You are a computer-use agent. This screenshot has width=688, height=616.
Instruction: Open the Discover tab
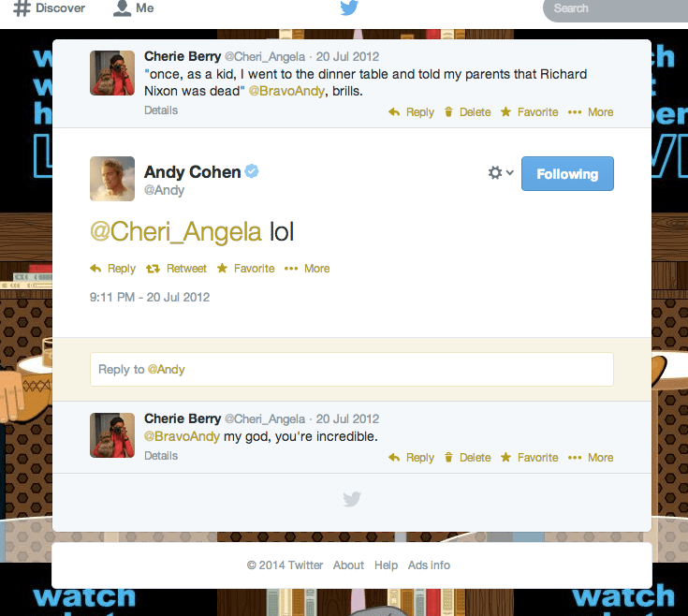click(x=49, y=8)
